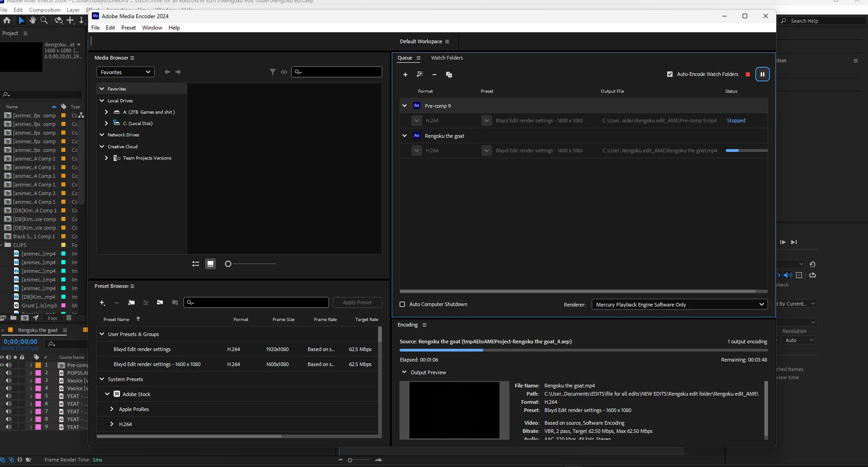Toggle audio for After Effects layer 9
Viewport: 868px width, 467px height.
[8, 427]
